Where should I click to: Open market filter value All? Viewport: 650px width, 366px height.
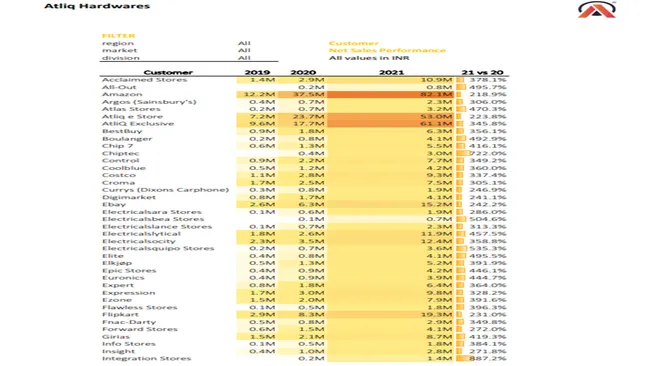[244, 50]
